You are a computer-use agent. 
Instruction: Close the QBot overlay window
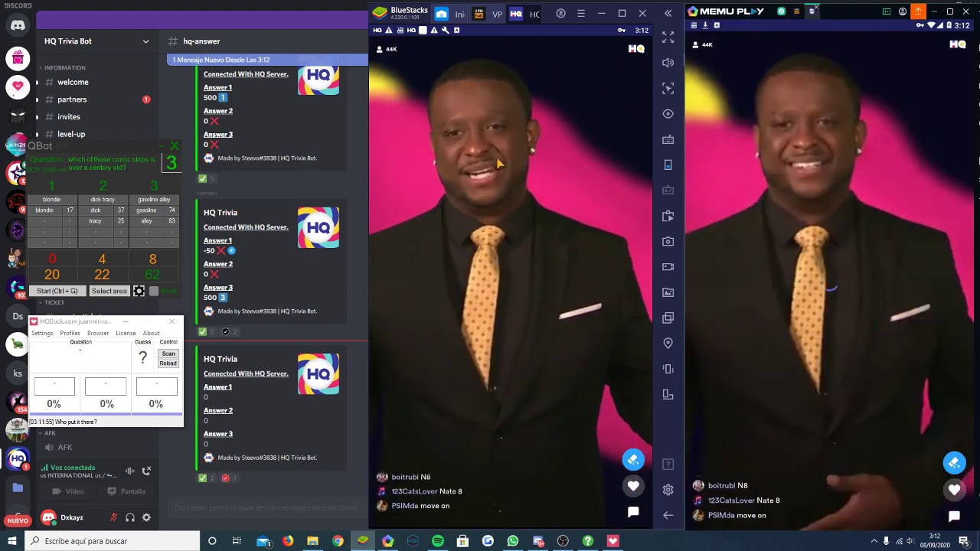point(175,145)
